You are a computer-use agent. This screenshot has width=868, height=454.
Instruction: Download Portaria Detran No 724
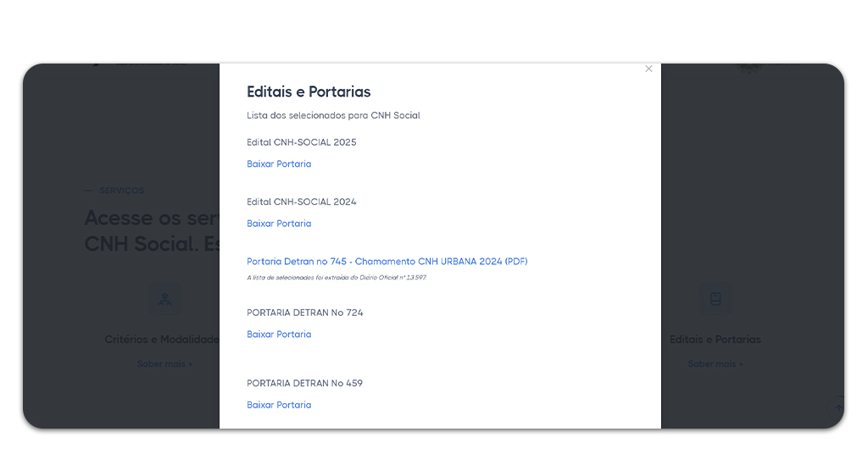click(x=279, y=335)
